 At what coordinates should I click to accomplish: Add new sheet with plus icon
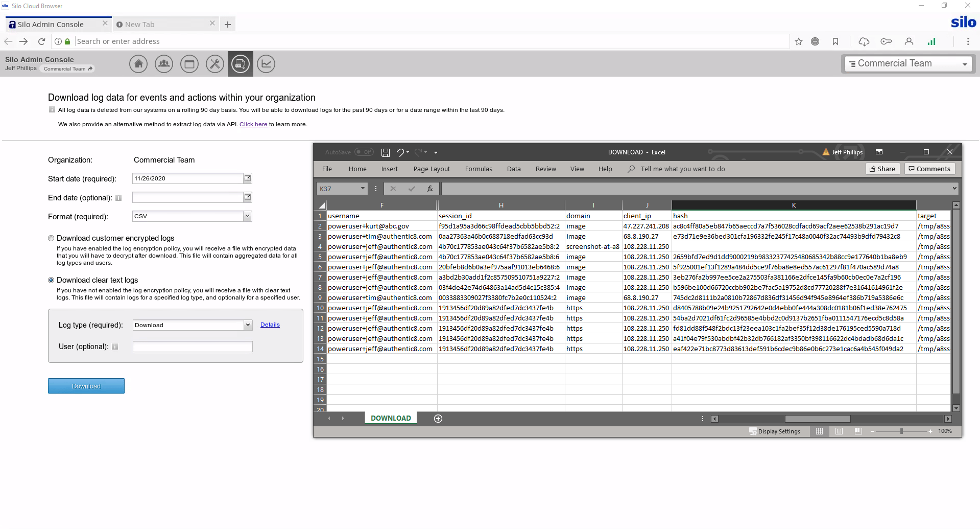pyautogui.click(x=438, y=419)
